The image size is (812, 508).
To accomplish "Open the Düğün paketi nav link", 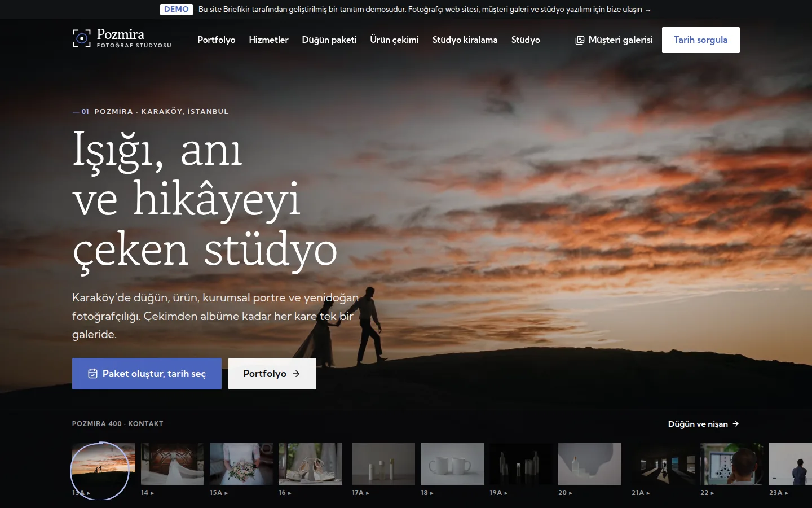I will click(329, 40).
